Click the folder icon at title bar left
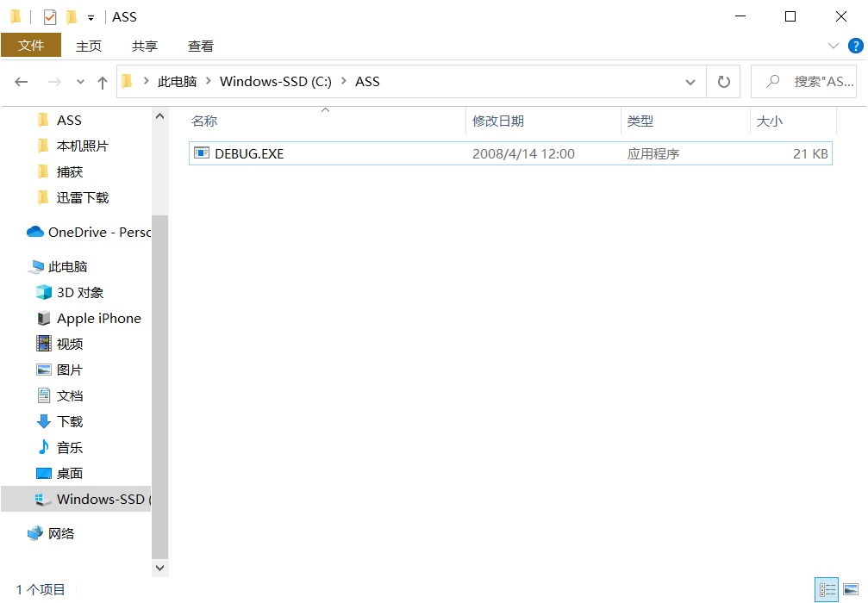 [16, 17]
